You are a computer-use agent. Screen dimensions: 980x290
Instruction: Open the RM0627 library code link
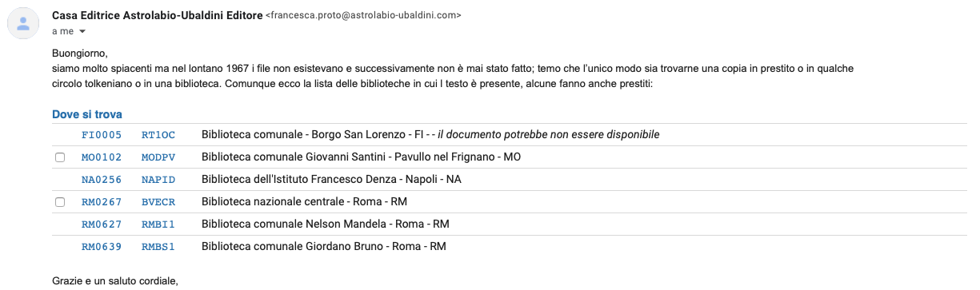pyautogui.click(x=102, y=224)
